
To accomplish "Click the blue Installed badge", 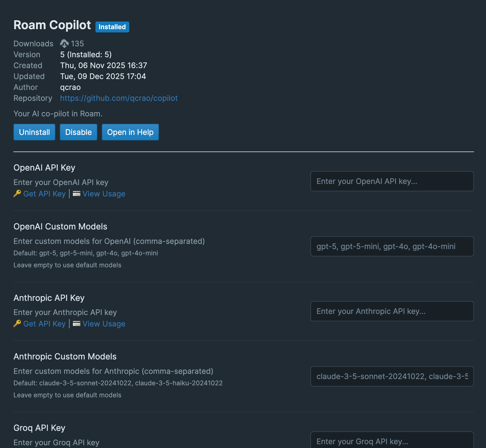I will point(112,27).
